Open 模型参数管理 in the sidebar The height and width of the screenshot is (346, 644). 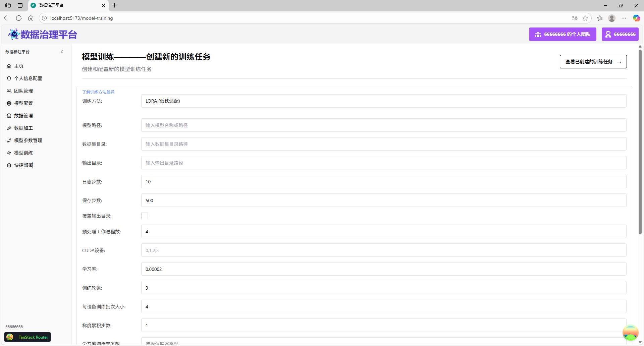point(28,140)
